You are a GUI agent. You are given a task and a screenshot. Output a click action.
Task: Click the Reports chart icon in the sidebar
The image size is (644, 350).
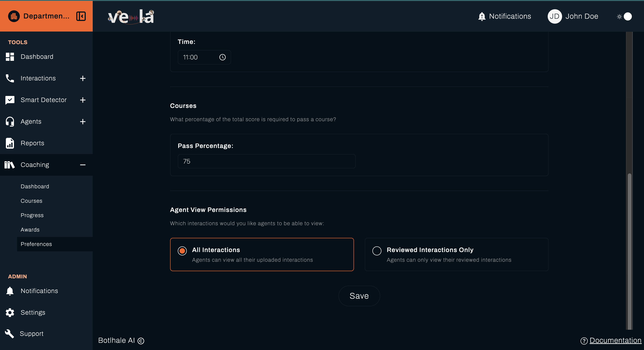coord(10,143)
